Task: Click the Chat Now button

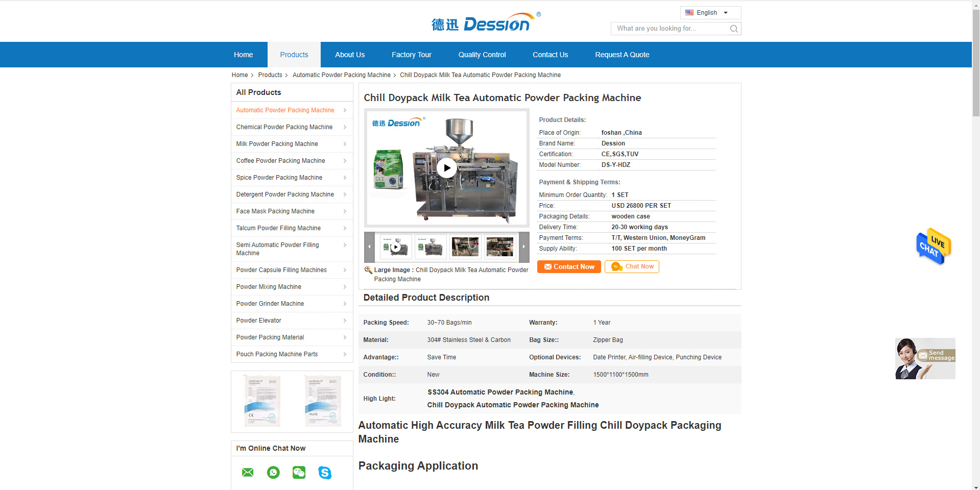Action: (x=632, y=267)
